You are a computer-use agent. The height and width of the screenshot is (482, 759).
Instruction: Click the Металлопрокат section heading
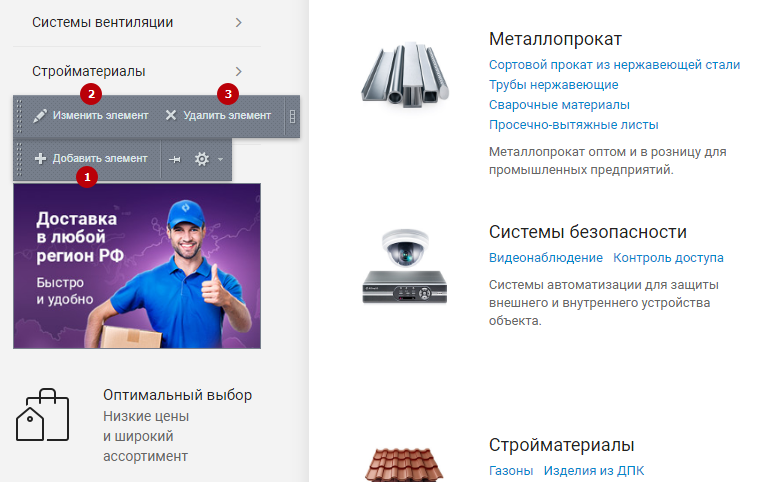coord(555,39)
